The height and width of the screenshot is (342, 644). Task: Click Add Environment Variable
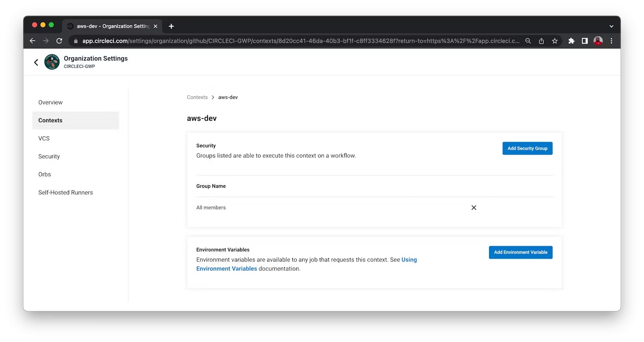[x=520, y=252]
